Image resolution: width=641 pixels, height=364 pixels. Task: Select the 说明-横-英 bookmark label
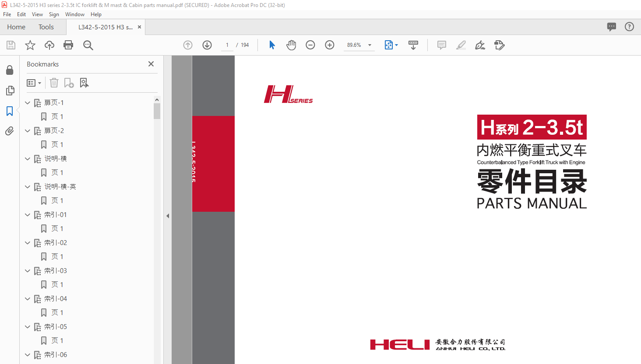[x=60, y=187]
